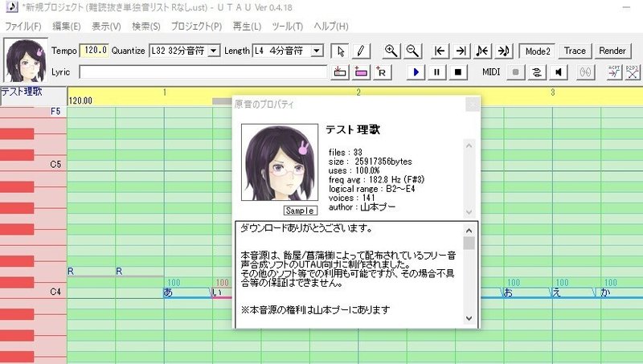Open the プロジェクト(P) menu
The width and height of the screenshot is (643, 364).
point(196,27)
